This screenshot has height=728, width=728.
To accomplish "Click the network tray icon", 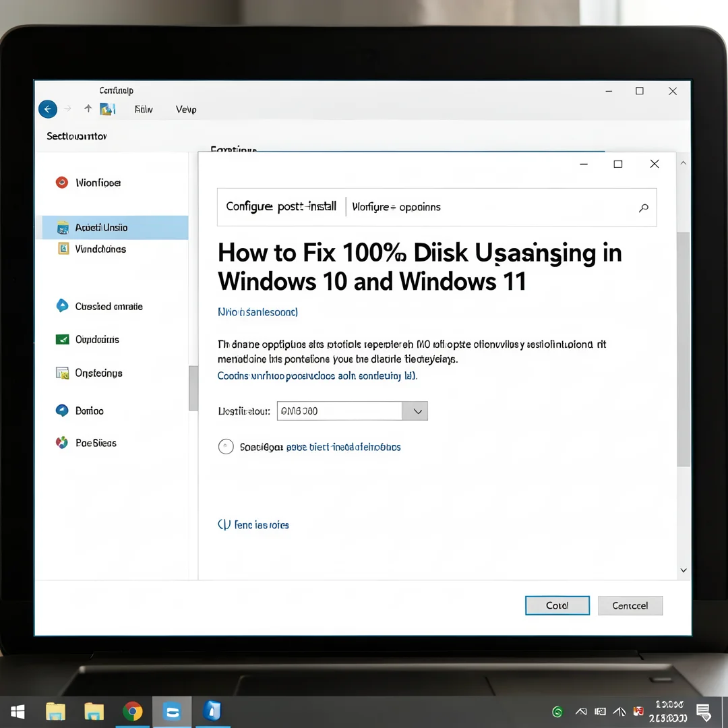I will pyautogui.click(x=619, y=711).
